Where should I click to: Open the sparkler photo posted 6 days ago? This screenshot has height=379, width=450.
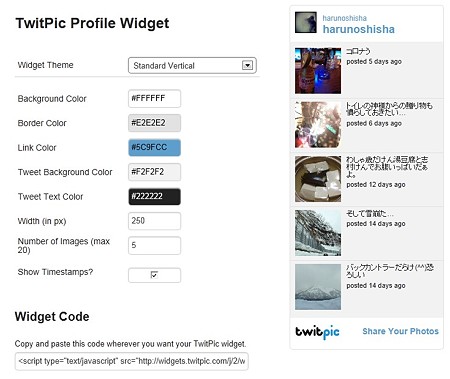coord(318,125)
